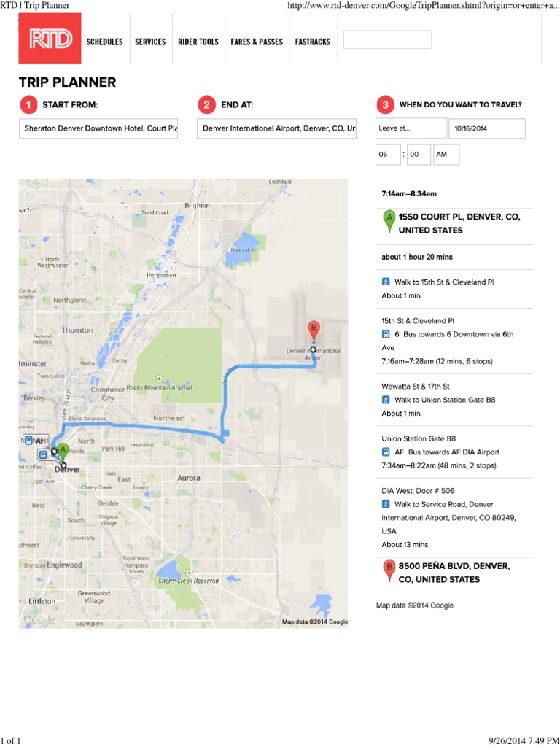Click the TRIP PLANNER heading
The image size is (560, 747).
pos(67,82)
